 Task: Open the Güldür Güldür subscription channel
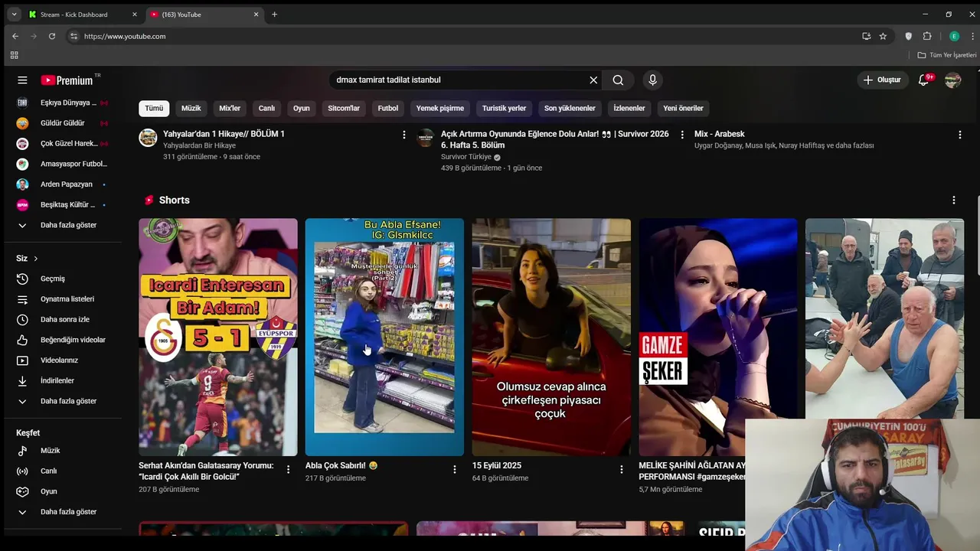63,123
